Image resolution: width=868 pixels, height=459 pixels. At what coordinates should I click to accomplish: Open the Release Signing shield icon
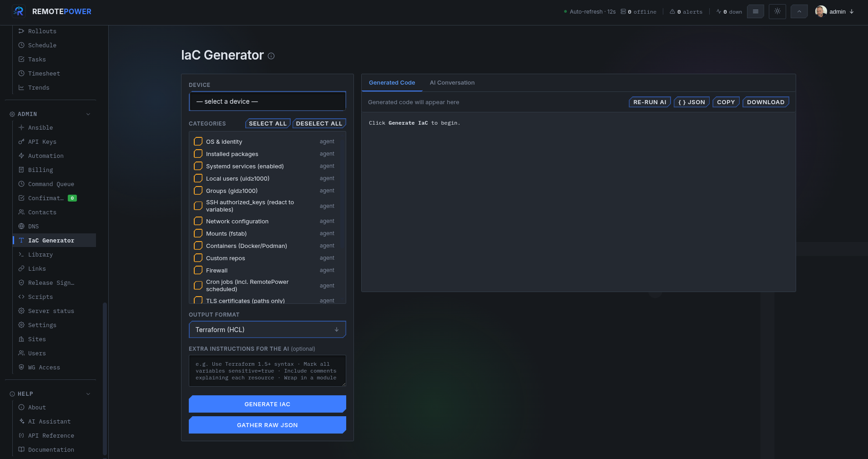[x=21, y=282]
